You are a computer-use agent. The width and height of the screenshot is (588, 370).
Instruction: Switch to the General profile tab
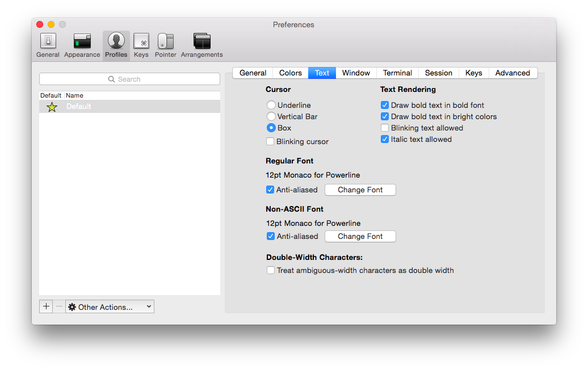[253, 73]
